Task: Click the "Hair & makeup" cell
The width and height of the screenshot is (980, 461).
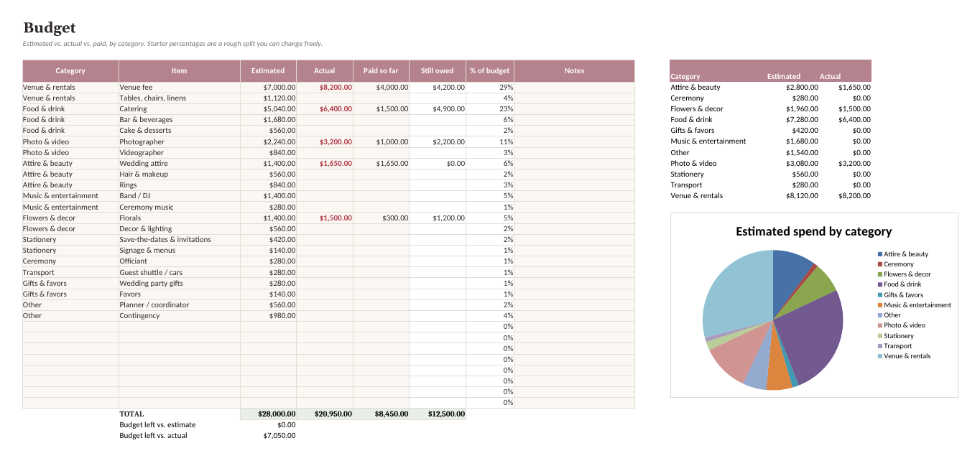Action: pyautogui.click(x=180, y=174)
